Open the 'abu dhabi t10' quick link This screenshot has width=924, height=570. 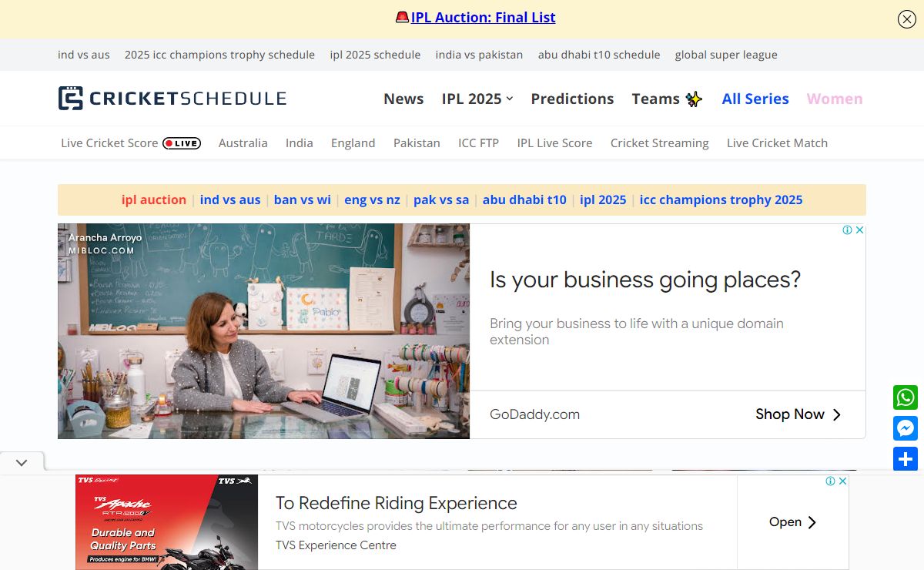tap(524, 199)
